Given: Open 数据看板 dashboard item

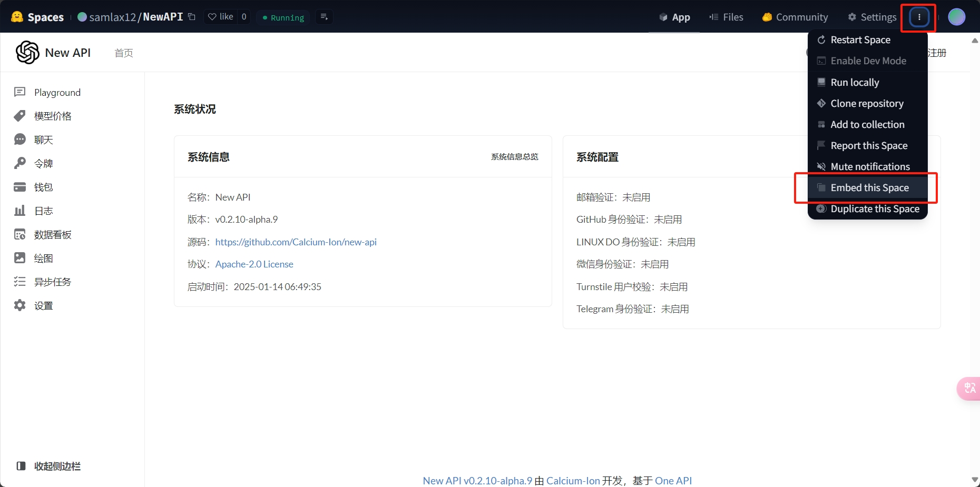Looking at the screenshot, I should (43, 234).
